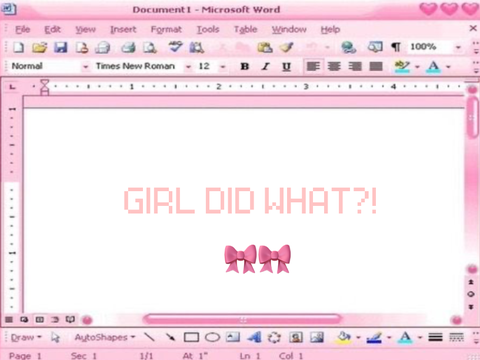Toggle Bold formatting

(x=245, y=66)
